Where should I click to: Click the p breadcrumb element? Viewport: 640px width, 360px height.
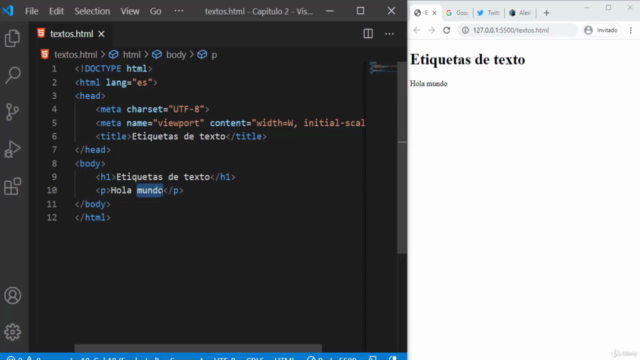pos(214,55)
